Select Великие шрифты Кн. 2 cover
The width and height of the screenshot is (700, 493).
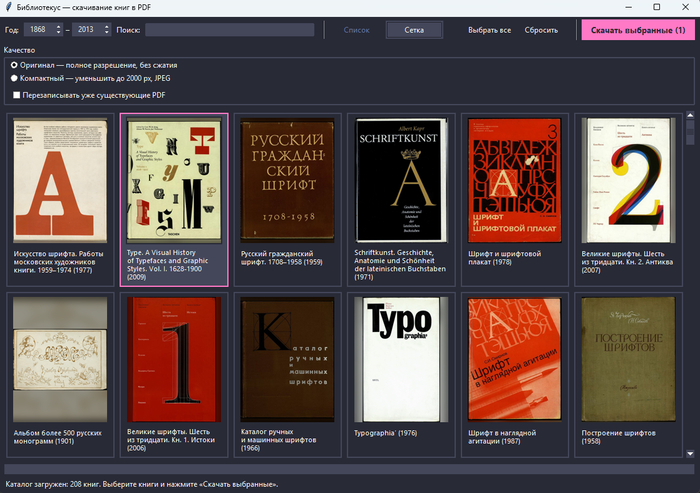628,180
